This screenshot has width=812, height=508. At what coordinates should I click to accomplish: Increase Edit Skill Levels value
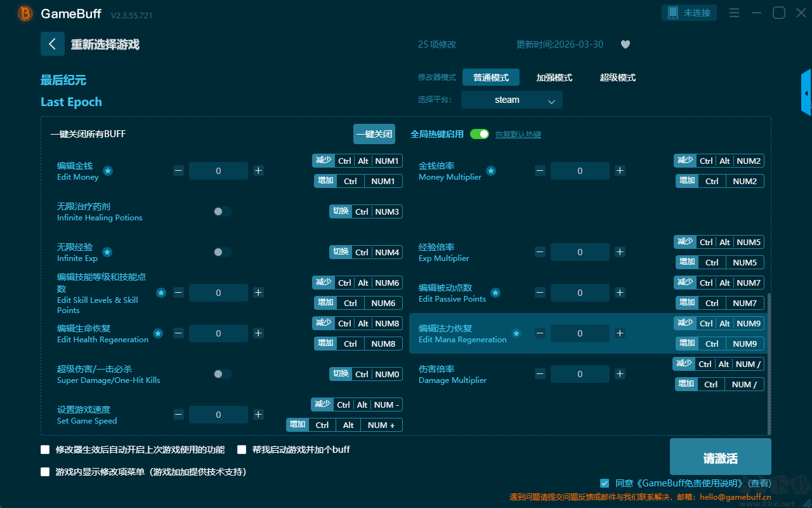(258, 293)
